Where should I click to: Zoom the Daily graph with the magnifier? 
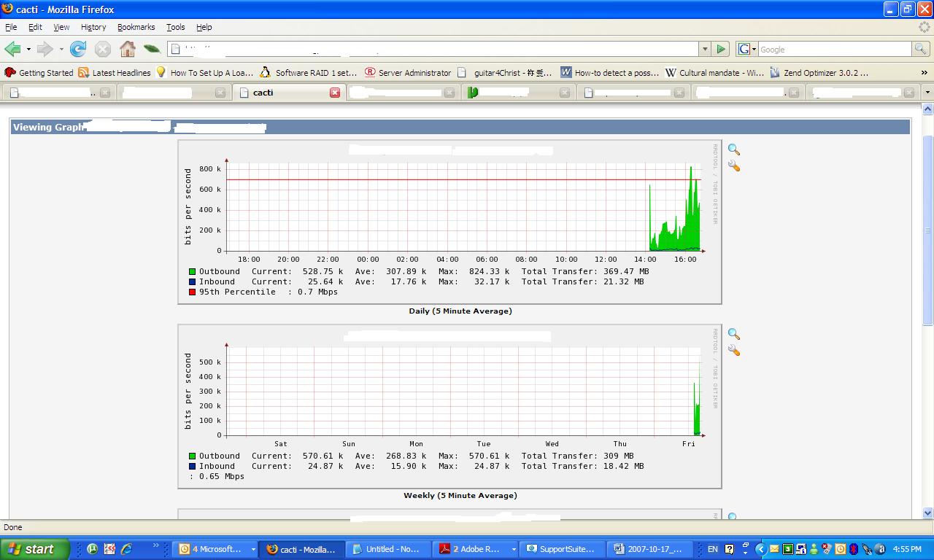click(734, 149)
